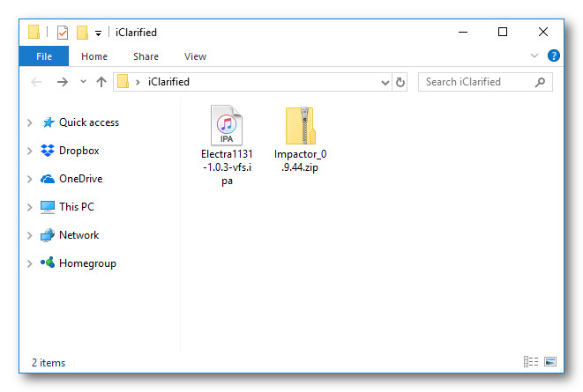The height and width of the screenshot is (392, 583).
Task: Expand the ribbon with the chevron
Action: coord(534,56)
